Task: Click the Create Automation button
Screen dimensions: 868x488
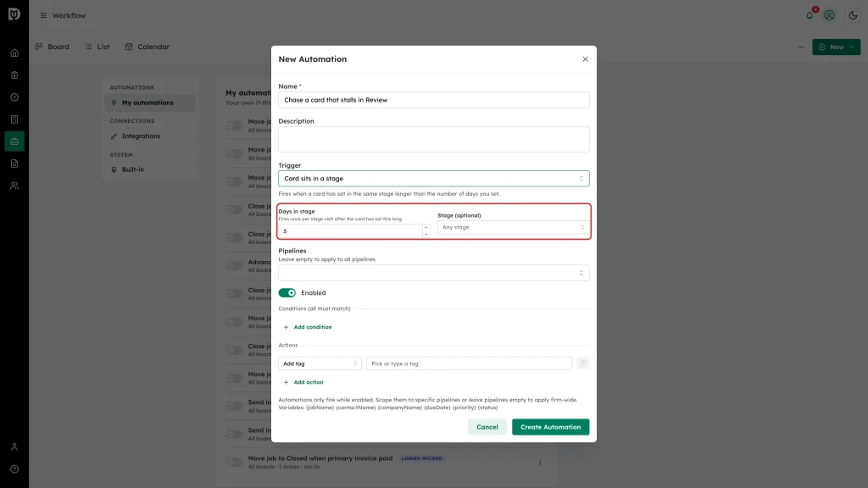Action: coord(550,427)
